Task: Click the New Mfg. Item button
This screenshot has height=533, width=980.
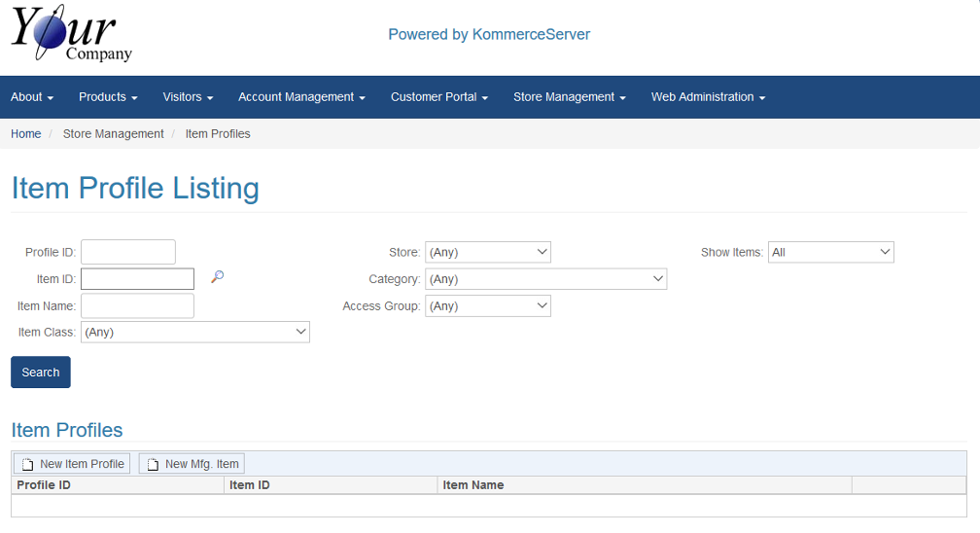Action: tap(192, 464)
